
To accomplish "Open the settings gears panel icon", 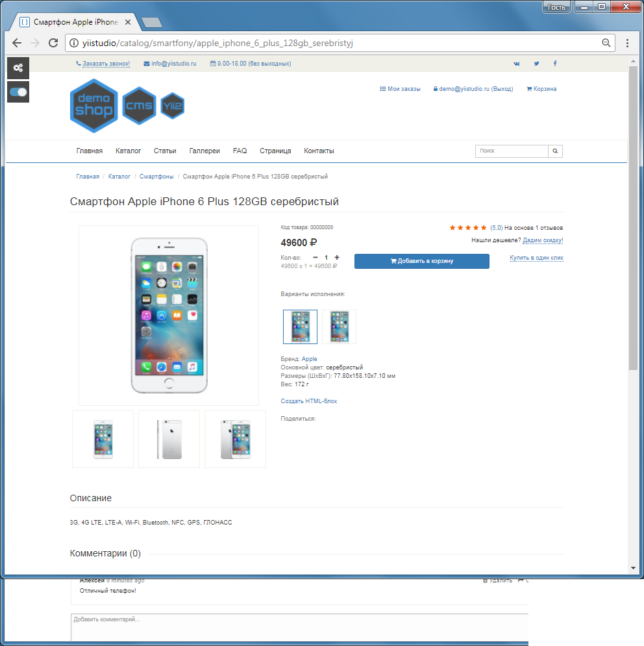I will (x=18, y=68).
